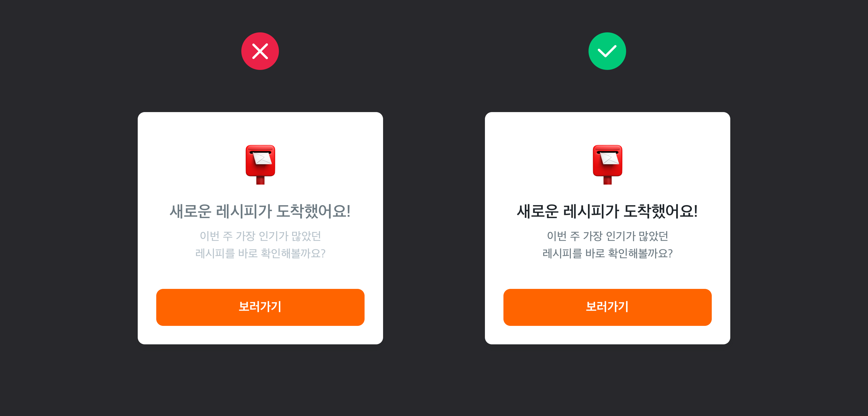Click 레시피를 바로 확인해볼까요? text in right card
868x416 pixels.
(607, 253)
